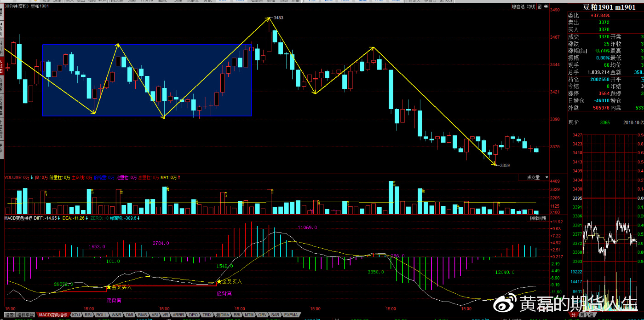Switch to the DMI indicator tab
The image size is (644, 320).
point(130,315)
